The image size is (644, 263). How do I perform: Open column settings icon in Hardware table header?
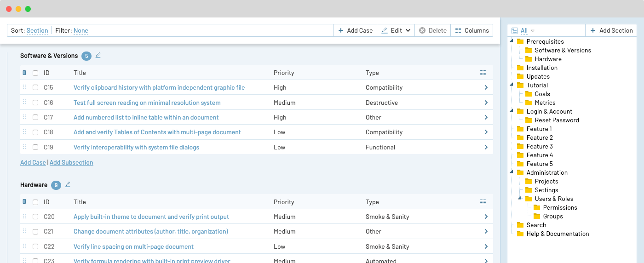pos(483,202)
